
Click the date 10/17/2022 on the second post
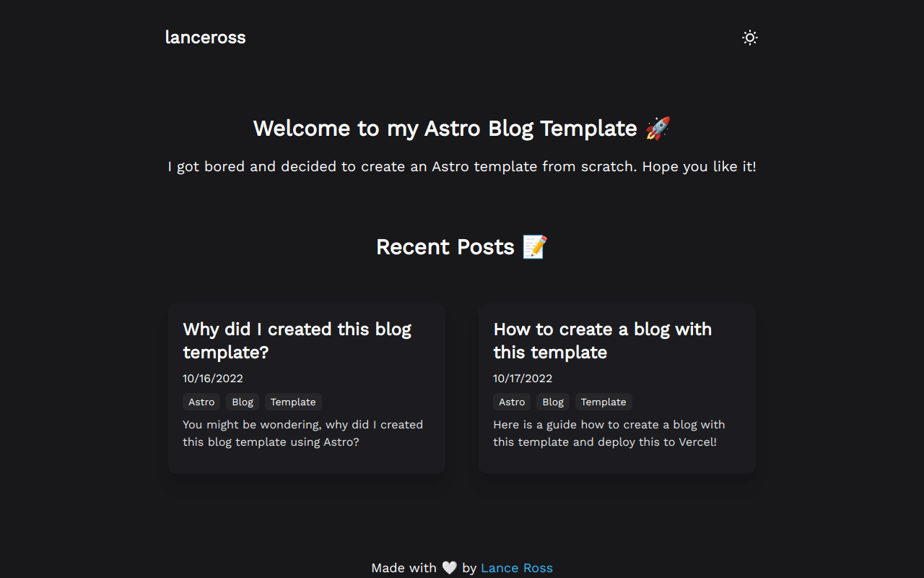tap(523, 378)
